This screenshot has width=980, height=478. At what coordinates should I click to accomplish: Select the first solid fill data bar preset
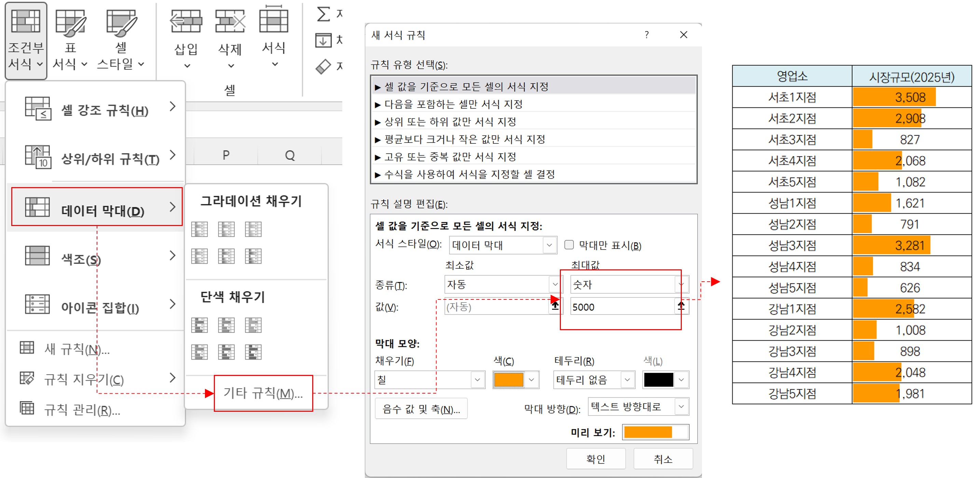[199, 325]
